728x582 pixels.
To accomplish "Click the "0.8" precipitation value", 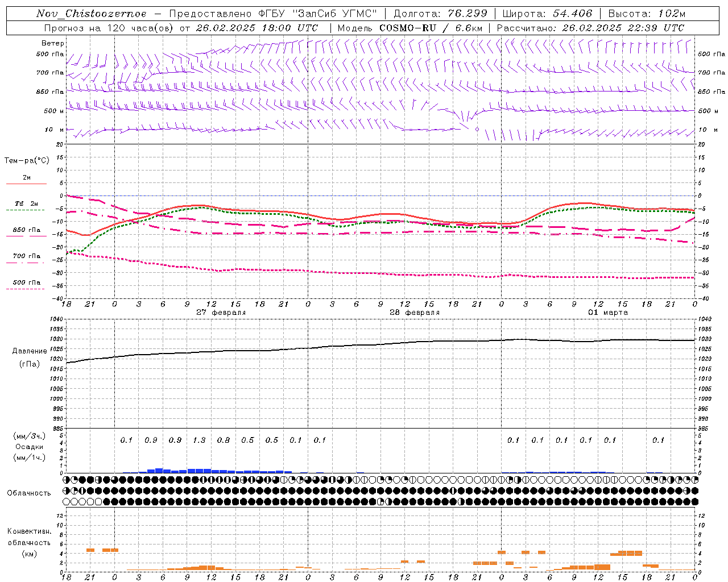I will 224,440.
